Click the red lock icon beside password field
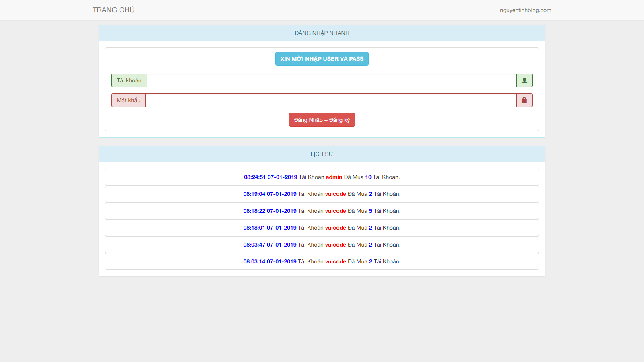Image resolution: width=644 pixels, height=362 pixels. [x=524, y=100]
